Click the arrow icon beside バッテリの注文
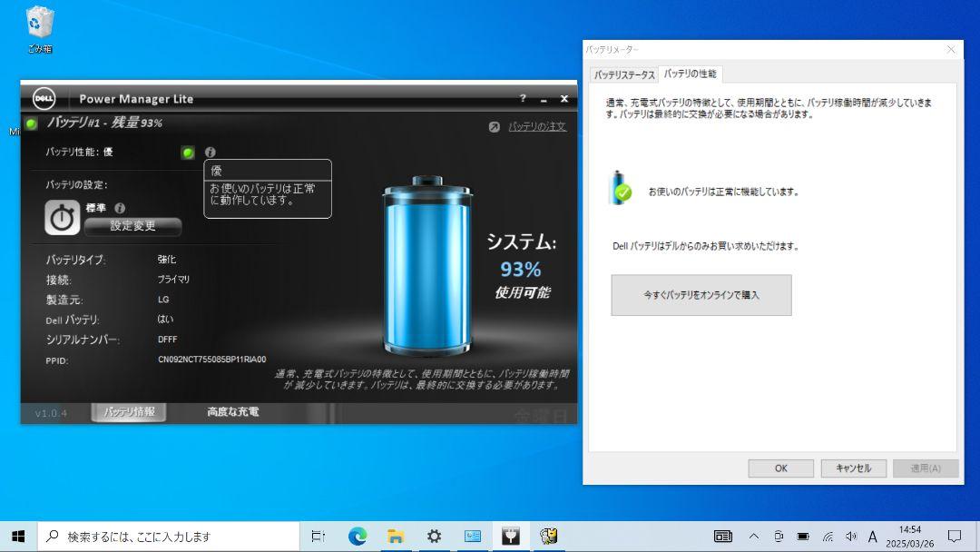 pyautogui.click(x=495, y=127)
